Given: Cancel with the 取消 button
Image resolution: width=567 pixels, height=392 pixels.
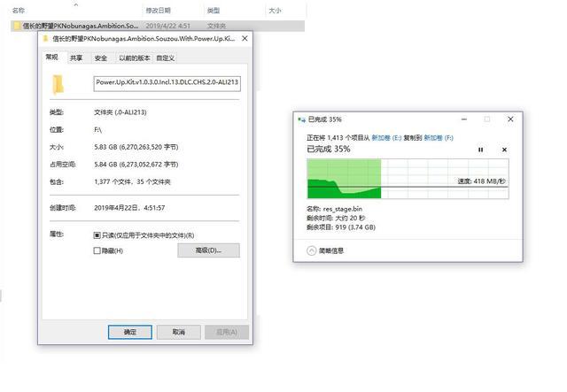Looking at the screenshot, I should 179,332.
